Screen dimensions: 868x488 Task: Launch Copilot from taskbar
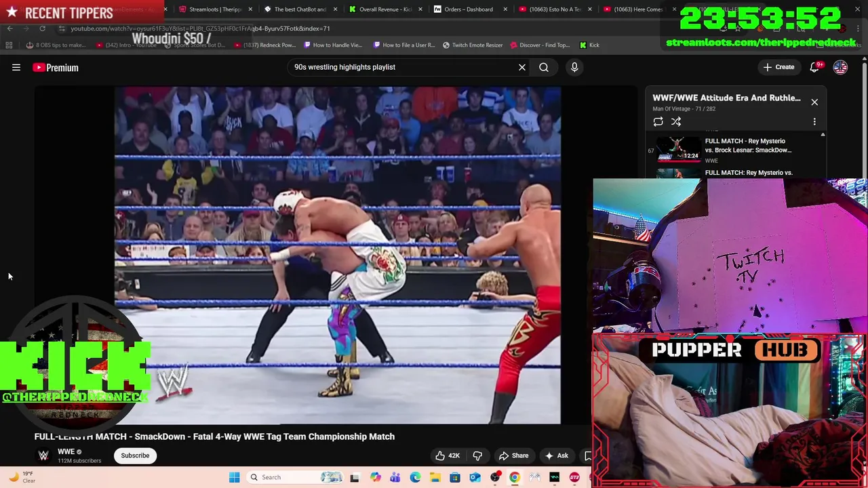click(x=375, y=477)
